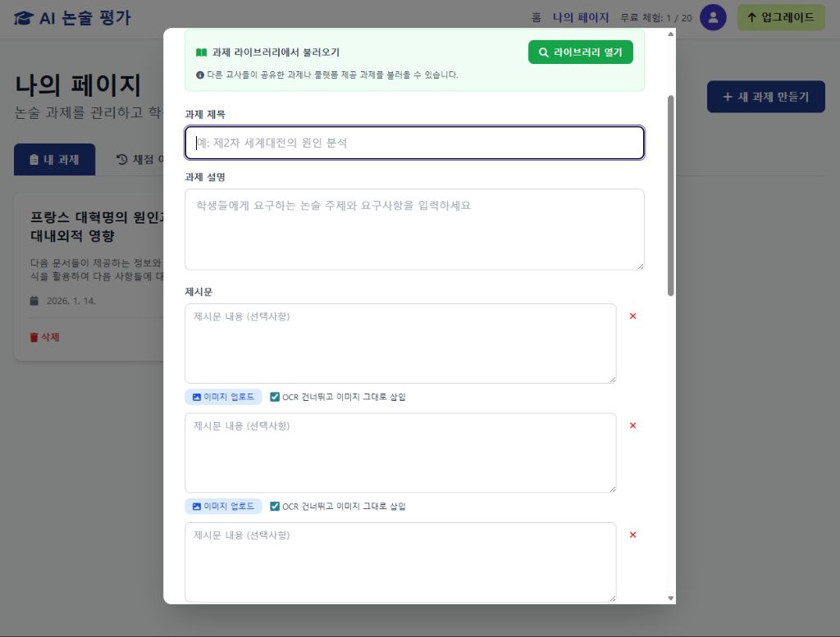Focus the 과제 제목 input field
The height and width of the screenshot is (637, 840).
point(414,143)
